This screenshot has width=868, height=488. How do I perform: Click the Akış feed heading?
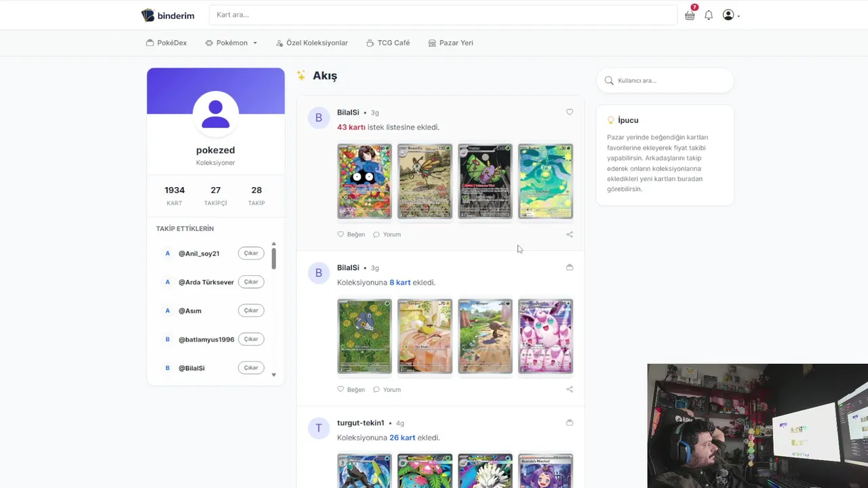click(x=325, y=76)
